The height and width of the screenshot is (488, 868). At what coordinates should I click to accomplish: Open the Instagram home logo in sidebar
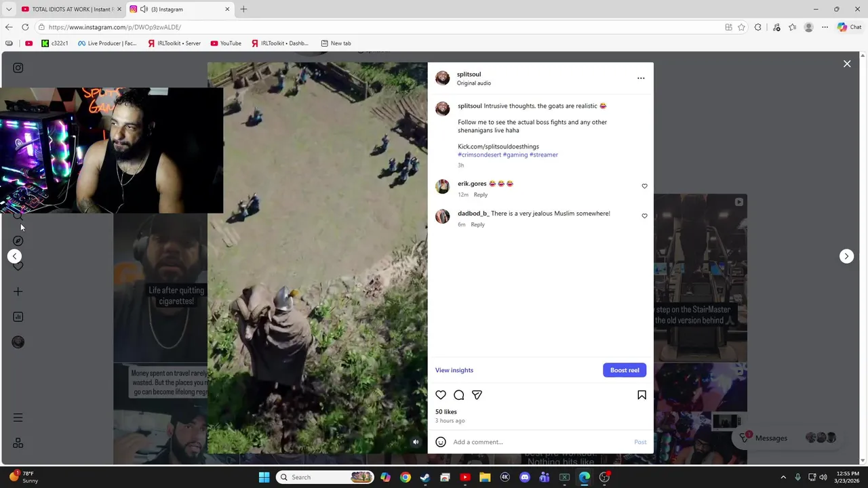tap(18, 68)
